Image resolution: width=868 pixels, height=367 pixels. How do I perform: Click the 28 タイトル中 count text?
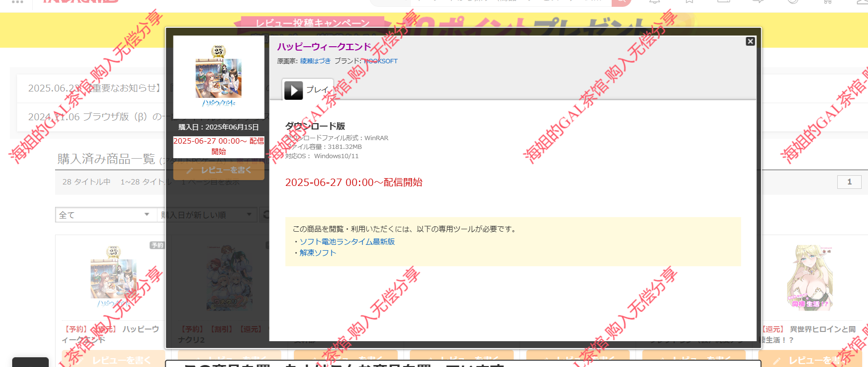[86, 182]
